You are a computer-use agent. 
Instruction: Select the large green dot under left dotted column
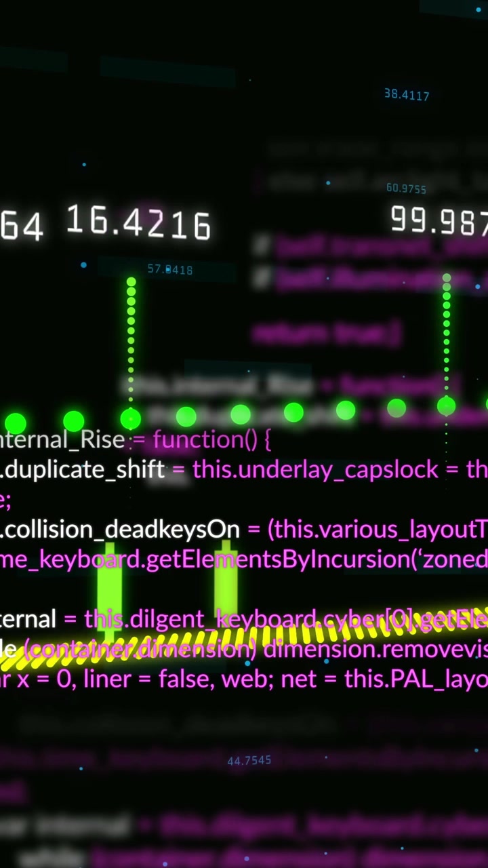coord(130,418)
